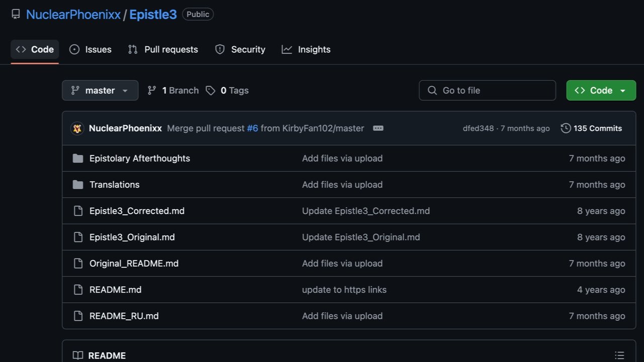Expand the master branch dropdown

tap(100, 90)
